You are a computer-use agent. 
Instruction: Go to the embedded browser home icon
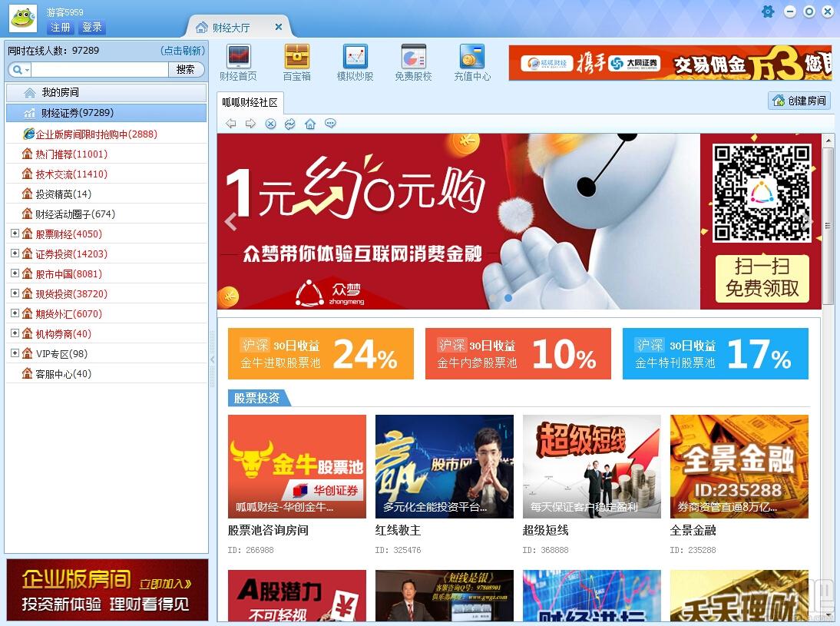pos(310,124)
